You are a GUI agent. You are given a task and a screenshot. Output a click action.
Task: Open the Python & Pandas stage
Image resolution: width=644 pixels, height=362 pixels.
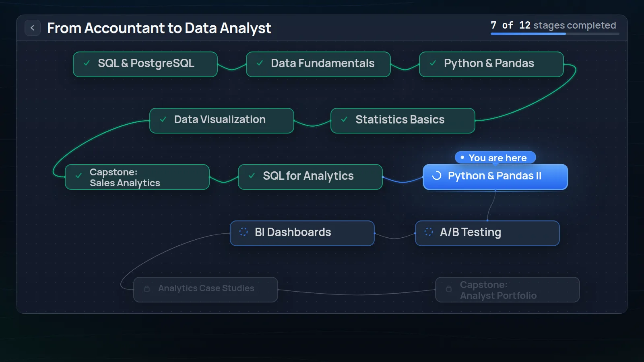pyautogui.click(x=491, y=64)
